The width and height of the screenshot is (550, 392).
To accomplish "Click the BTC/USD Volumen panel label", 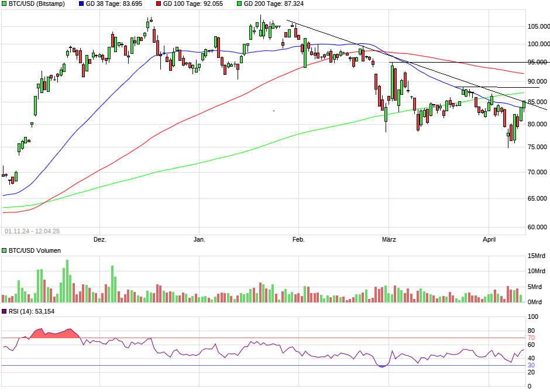I will 35,250.
